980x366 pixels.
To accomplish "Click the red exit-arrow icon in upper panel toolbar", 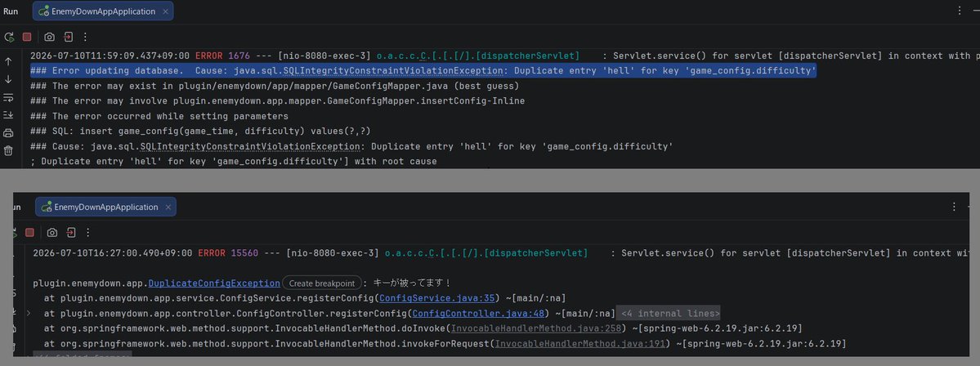I will [x=68, y=37].
